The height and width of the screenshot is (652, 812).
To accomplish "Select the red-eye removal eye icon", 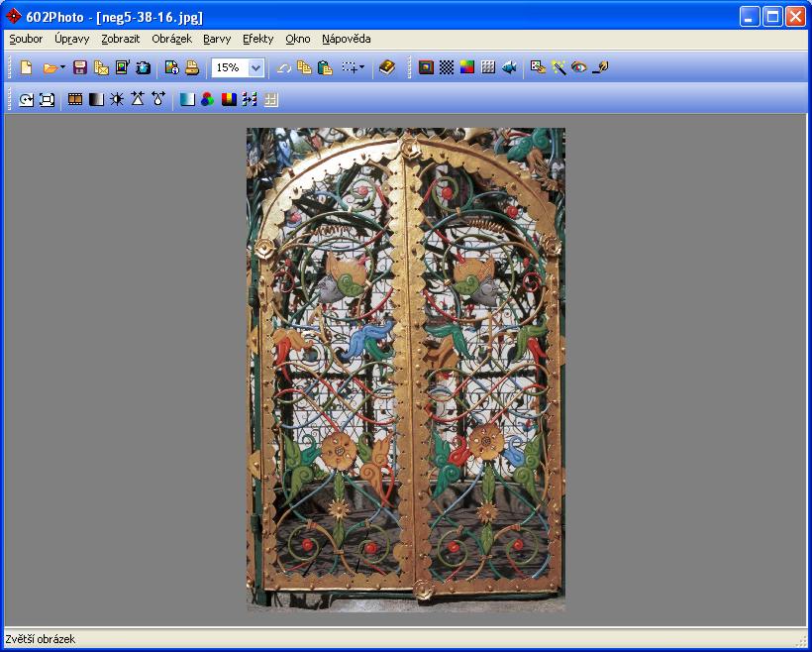I will (579, 67).
